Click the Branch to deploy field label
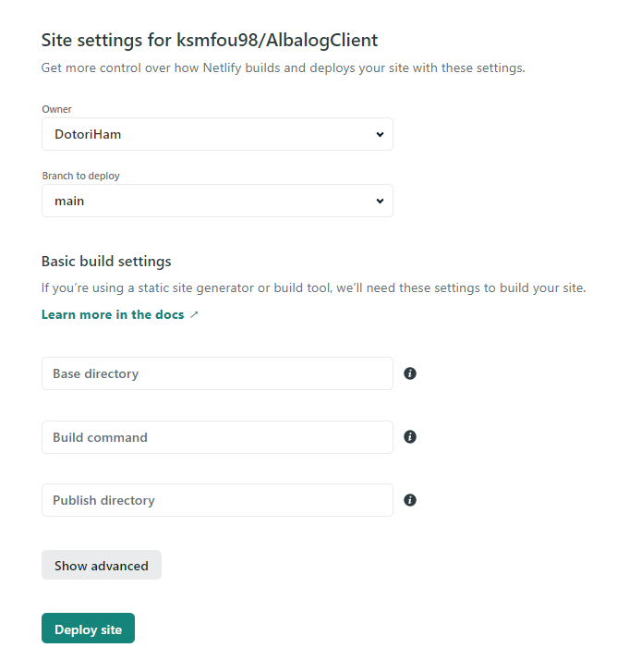 pos(80,176)
